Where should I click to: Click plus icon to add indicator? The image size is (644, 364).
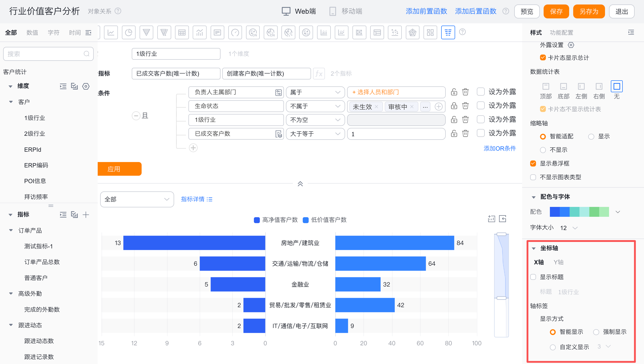pos(86,215)
